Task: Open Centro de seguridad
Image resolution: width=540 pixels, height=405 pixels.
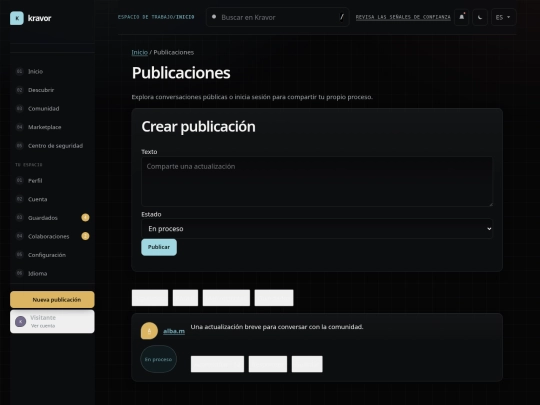Action: (x=52, y=146)
